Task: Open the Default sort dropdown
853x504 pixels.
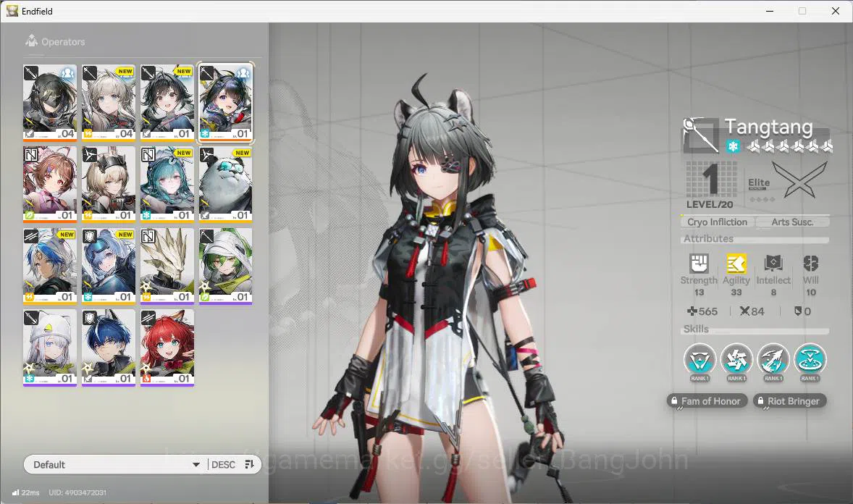Action: click(116, 464)
